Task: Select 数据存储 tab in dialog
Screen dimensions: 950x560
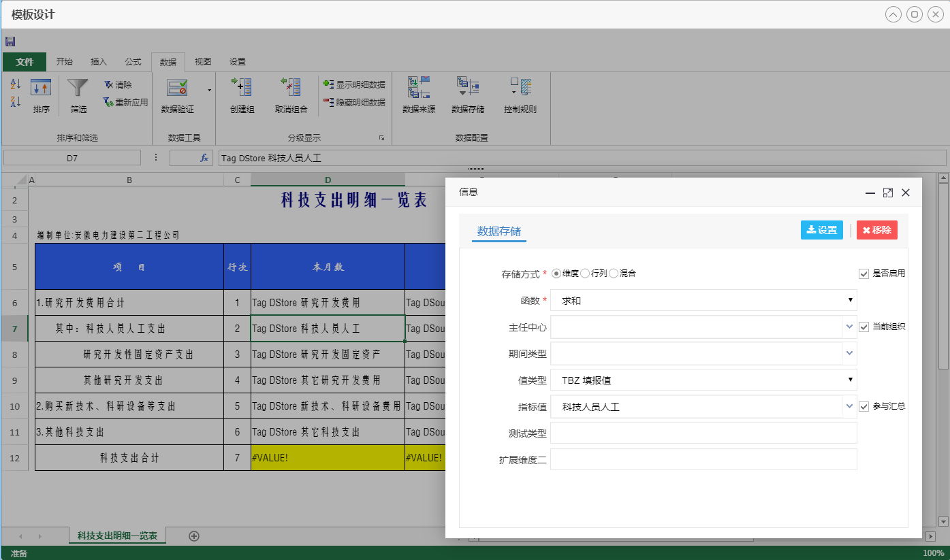Action: 499,231
